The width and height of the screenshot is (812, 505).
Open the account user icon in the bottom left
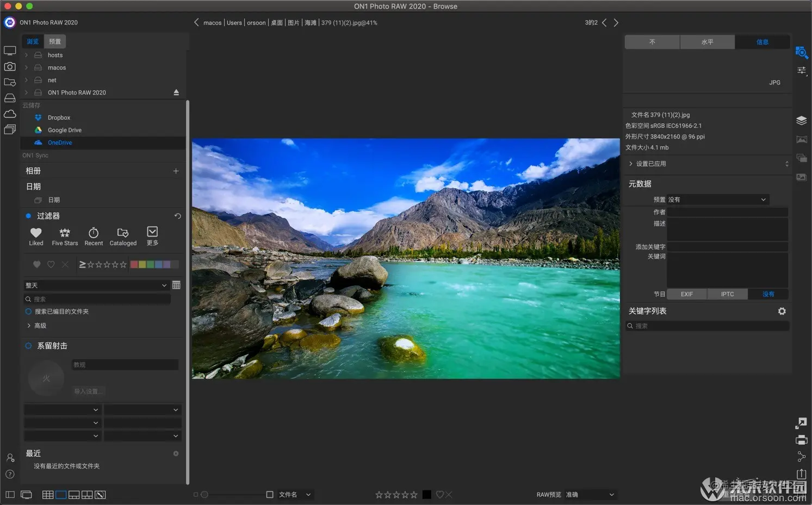click(10, 458)
